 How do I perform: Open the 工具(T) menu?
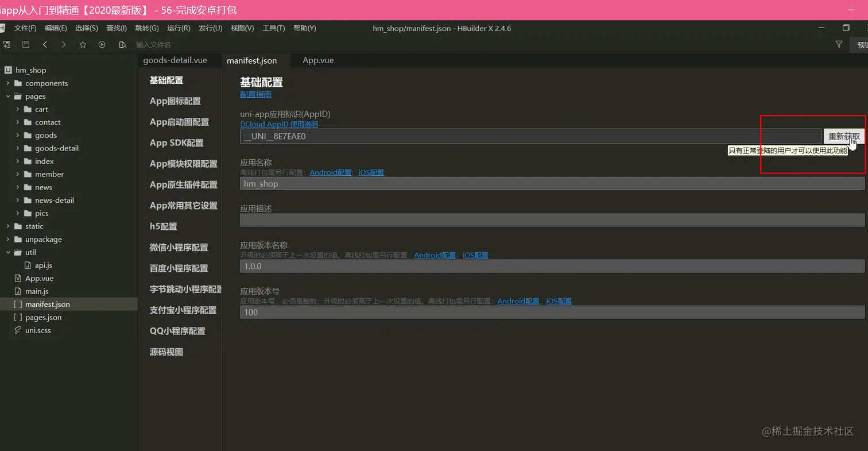point(274,28)
